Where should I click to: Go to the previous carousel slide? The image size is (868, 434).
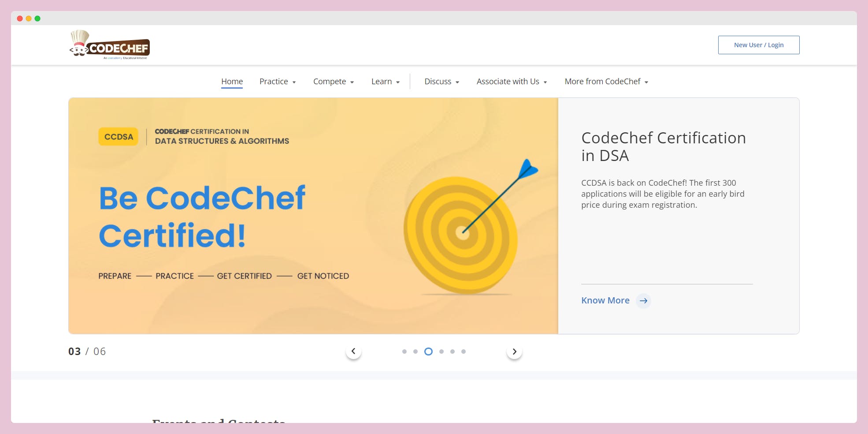[x=353, y=352]
